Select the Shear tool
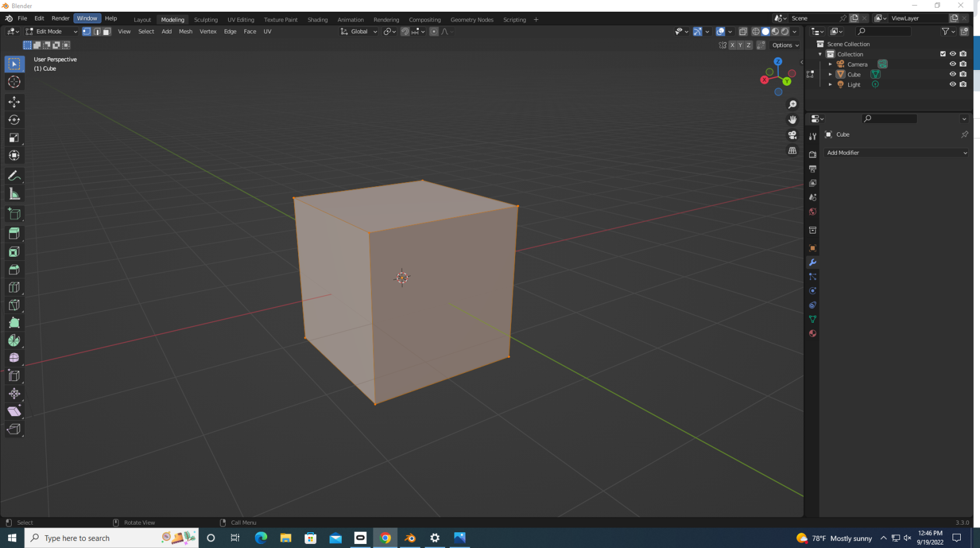This screenshot has width=980, height=548. 14,411
